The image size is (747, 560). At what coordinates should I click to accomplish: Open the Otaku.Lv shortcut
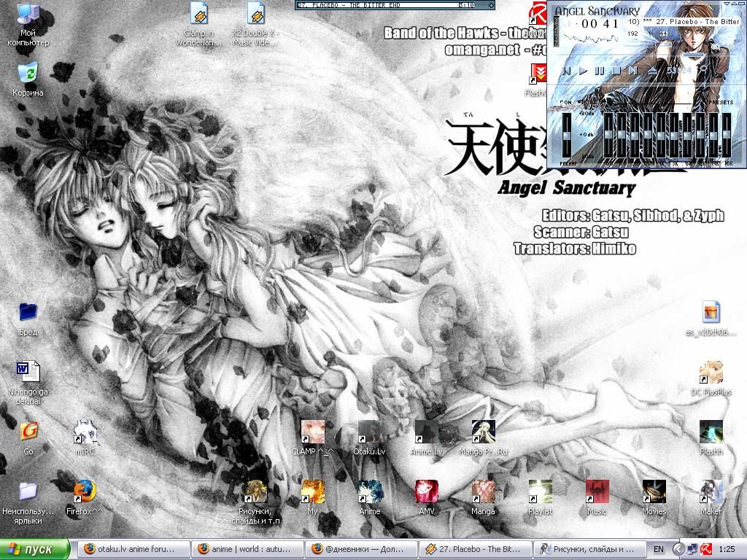[369, 438]
